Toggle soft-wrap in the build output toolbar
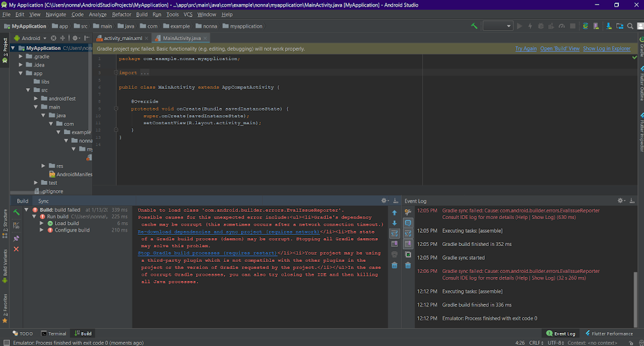 (x=394, y=234)
